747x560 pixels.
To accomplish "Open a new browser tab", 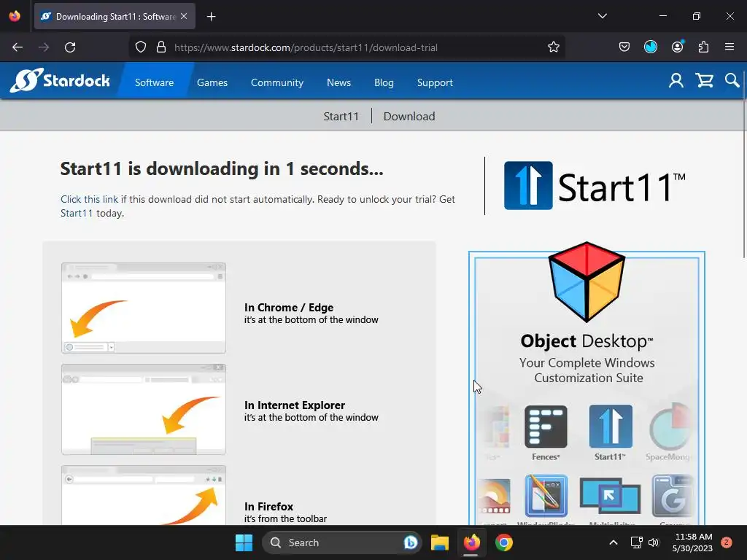I will coord(211,17).
